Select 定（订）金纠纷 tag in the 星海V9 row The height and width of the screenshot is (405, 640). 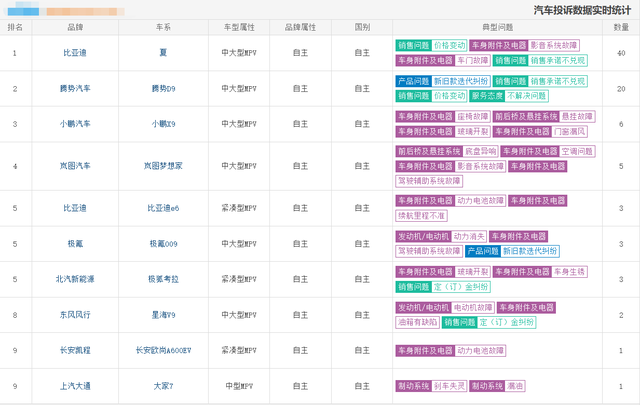pyautogui.click(x=507, y=322)
